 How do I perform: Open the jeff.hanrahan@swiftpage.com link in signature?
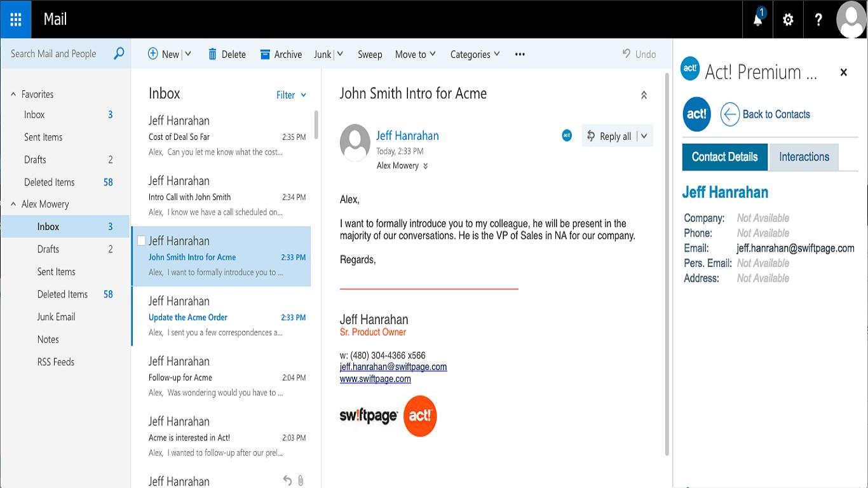[393, 367]
